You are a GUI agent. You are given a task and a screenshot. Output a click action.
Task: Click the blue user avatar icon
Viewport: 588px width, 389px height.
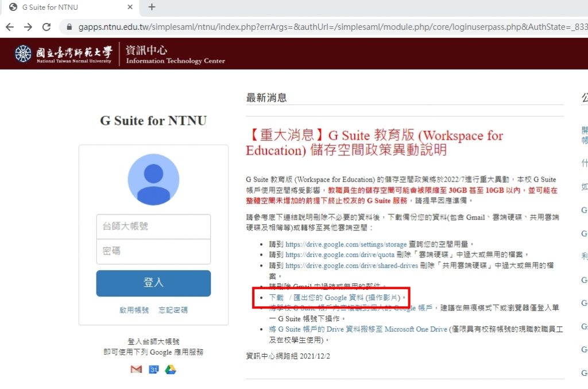point(153,180)
